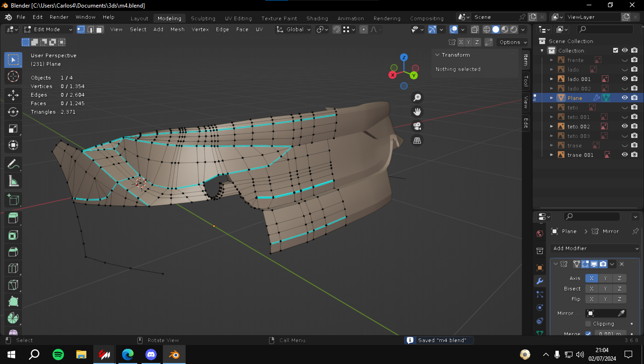644x364 pixels.
Task: Toggle camera view in viewport
Action: click(x=417, y=126)
